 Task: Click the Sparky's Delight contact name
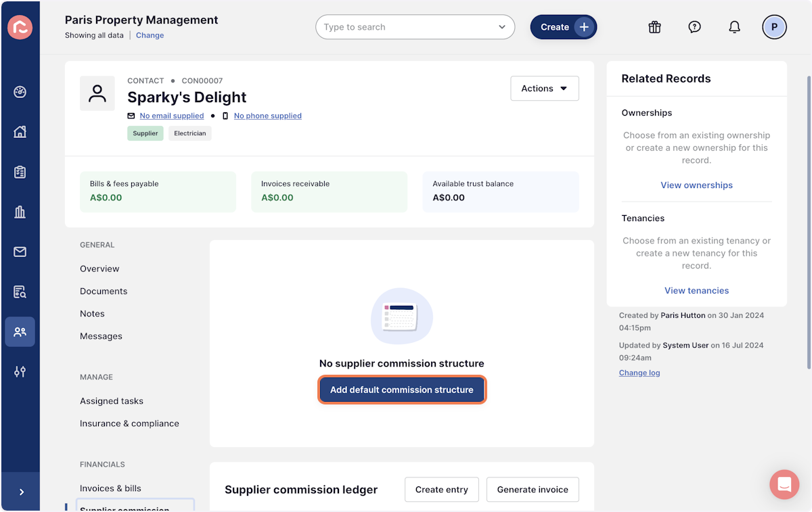pos(187,97)
